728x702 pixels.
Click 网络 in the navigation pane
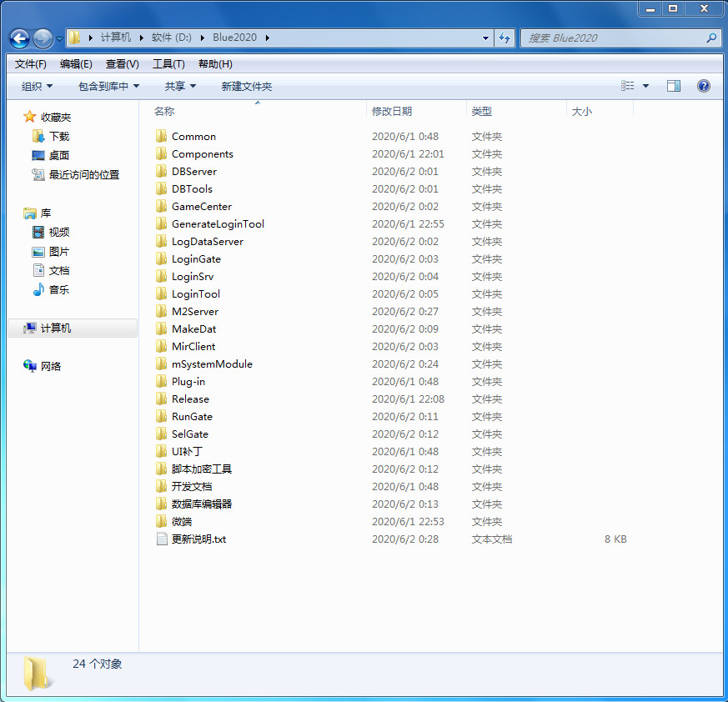51,367
